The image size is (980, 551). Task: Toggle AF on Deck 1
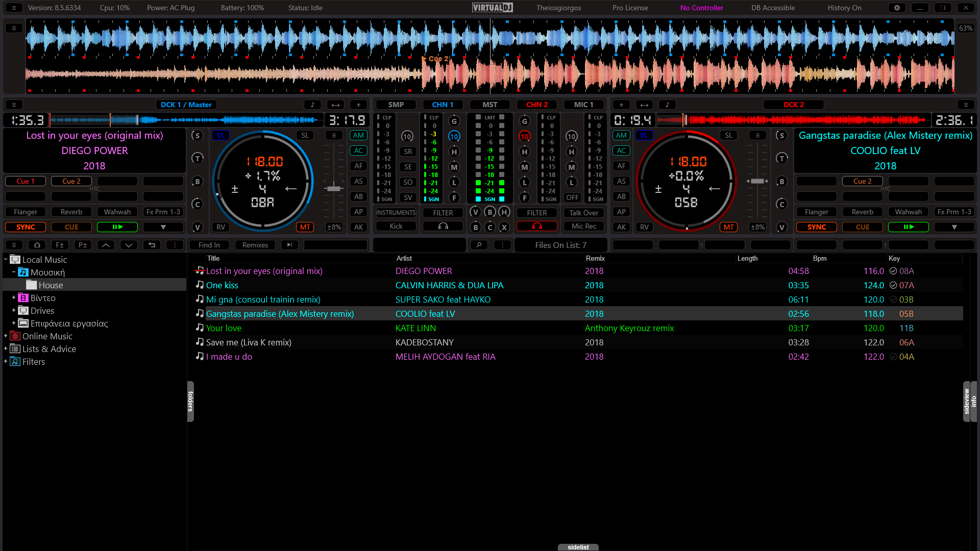click(x=358, y=166)
